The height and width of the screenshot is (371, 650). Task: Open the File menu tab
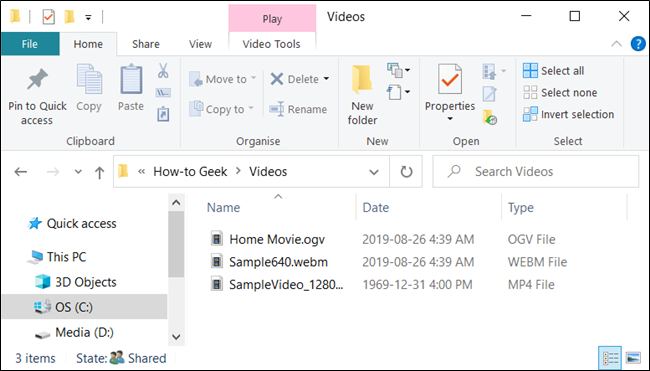tap(30, 44)
